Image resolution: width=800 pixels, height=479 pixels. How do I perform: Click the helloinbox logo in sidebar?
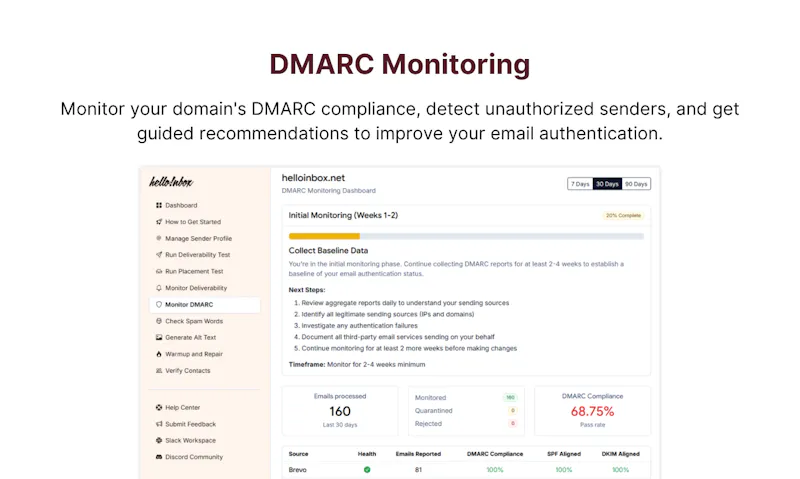[x=171, y=182]
